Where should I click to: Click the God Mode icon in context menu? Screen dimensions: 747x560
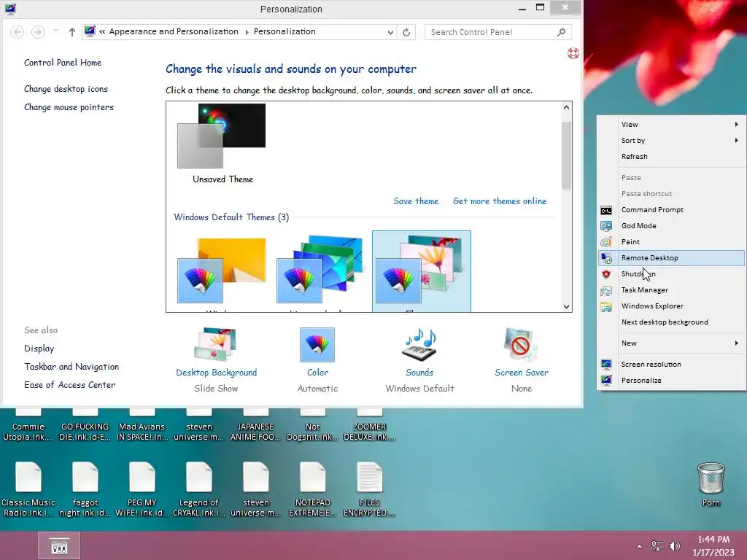(606, 226)
